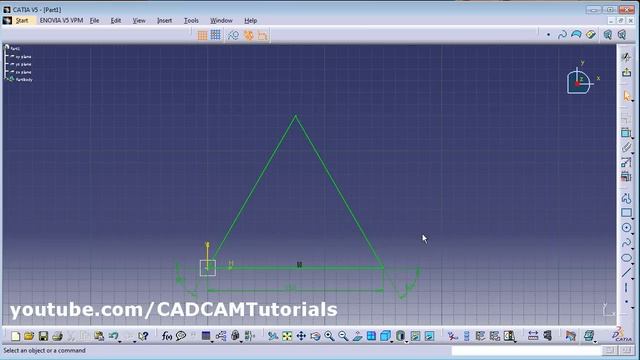
Task: Expand the Select tool dropdown arrow
Action: click(x=632, y=100)
